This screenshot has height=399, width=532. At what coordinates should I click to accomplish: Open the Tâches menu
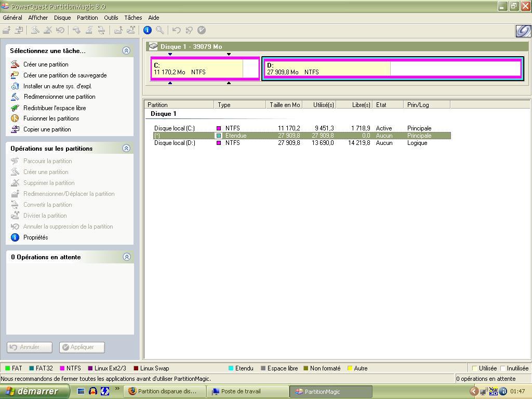click(133, 18)
